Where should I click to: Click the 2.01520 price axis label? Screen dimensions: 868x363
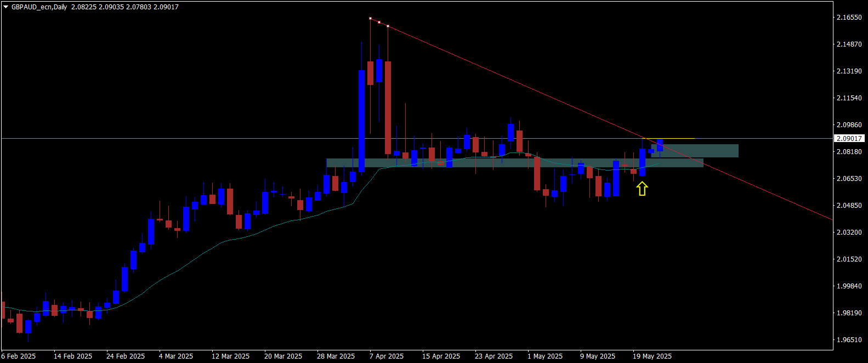point(849,259)
